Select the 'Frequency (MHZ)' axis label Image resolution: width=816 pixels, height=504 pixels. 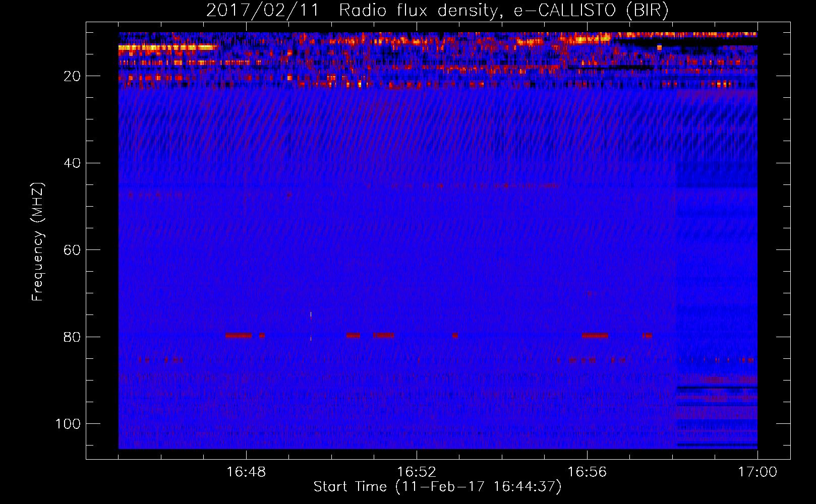coord(38,242)
